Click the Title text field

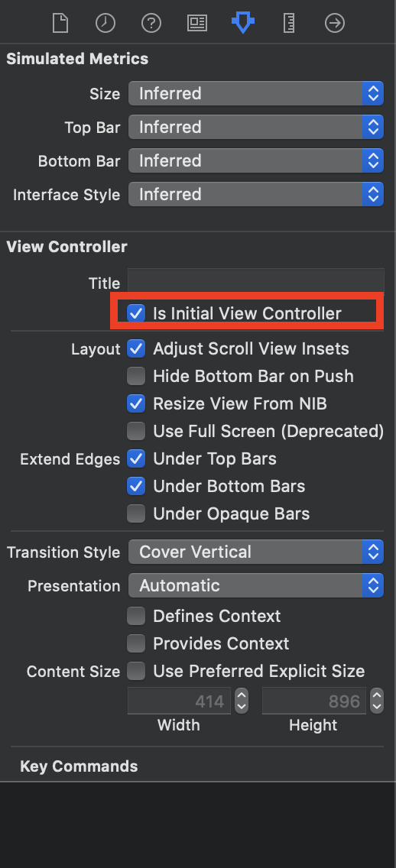[256, 280]
